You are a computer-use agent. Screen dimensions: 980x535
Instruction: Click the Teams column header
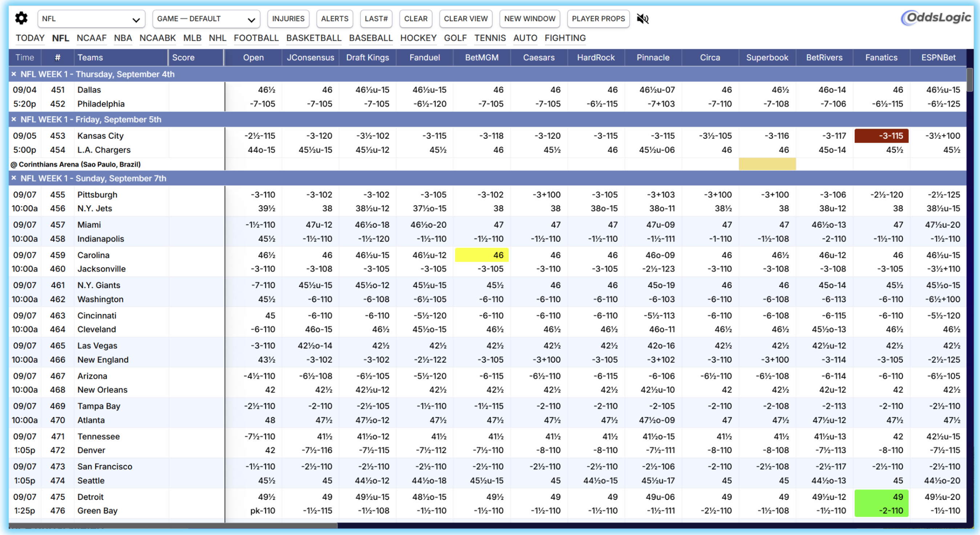(121, 57)
